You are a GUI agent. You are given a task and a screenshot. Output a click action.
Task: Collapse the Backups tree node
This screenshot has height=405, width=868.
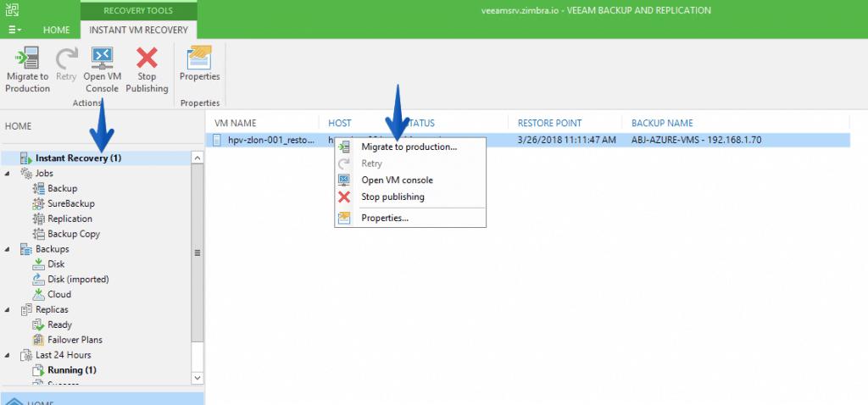[x=7, y=250]
